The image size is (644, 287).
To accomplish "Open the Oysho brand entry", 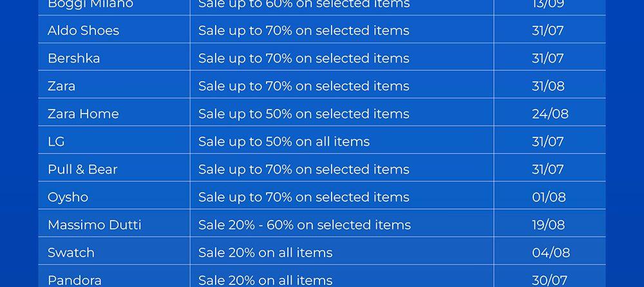I will tap(68, 197).
